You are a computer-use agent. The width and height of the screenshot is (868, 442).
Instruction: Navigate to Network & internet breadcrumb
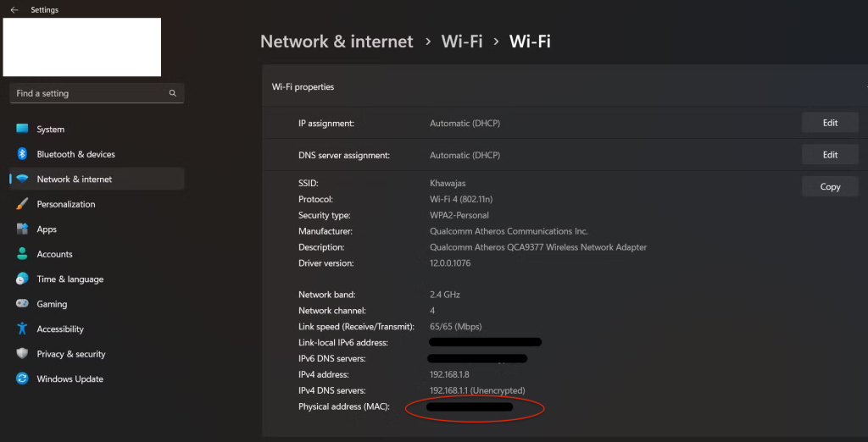click(x=337, y=41)
